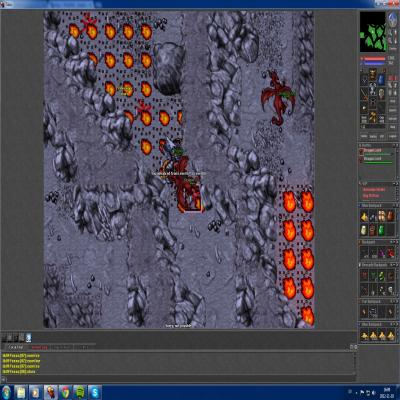Viewport: 400px width, 400px height.
Task: Click the shield equipment slot
Action: pos(381,94)
